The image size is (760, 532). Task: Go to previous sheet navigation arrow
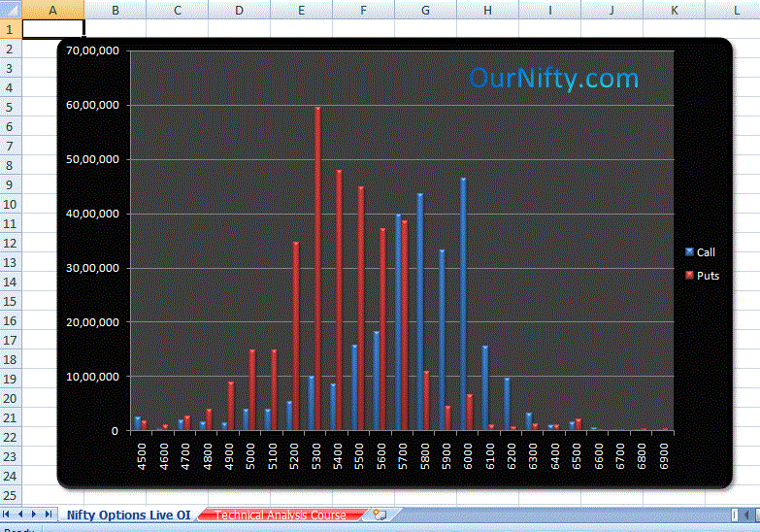(x=19, y=515)
